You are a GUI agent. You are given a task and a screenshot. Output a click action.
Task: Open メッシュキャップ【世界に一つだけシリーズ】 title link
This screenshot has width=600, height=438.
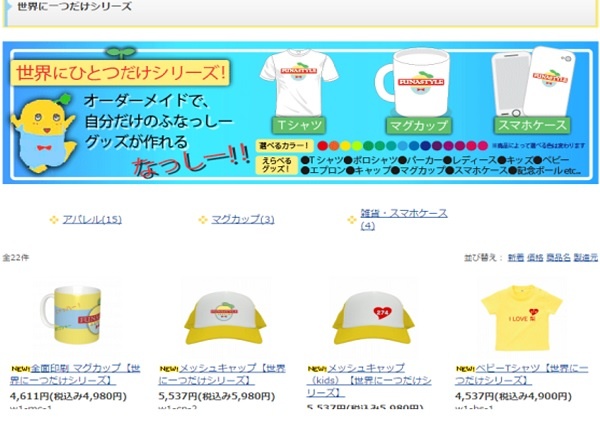click(222, 374)
